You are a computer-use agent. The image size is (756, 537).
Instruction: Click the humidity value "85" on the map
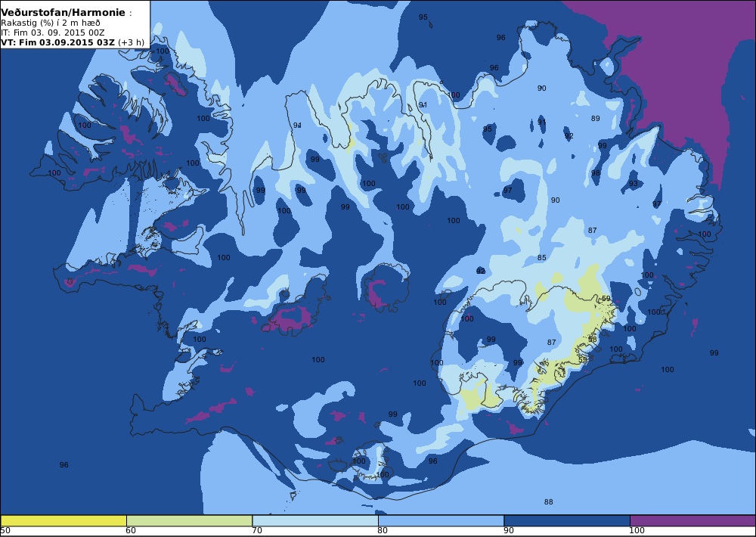point(542,258)
